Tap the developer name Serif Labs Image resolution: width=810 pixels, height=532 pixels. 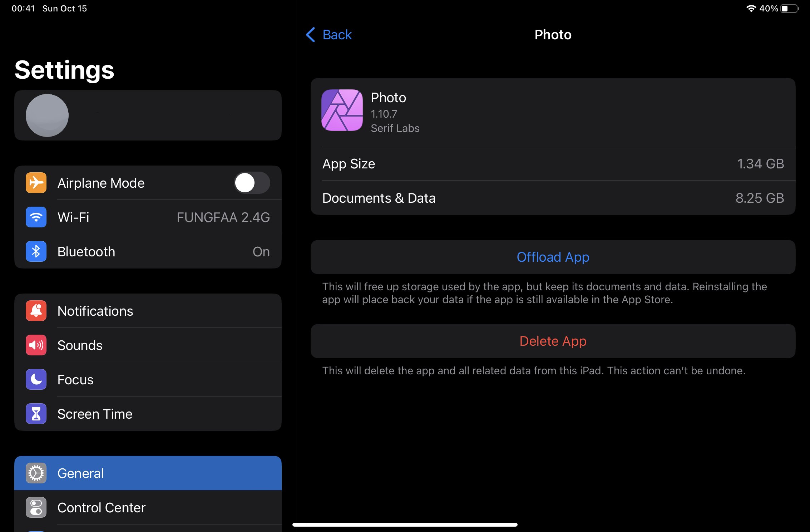tap(395, 128)
